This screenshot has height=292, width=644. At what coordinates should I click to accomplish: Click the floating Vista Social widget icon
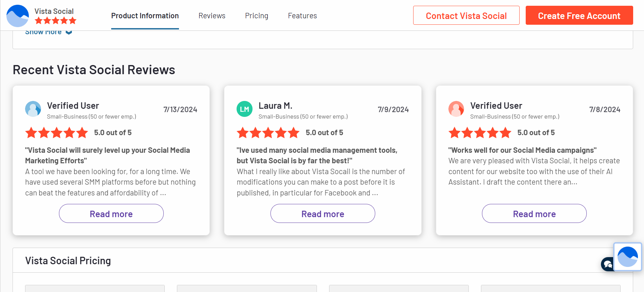627,257
